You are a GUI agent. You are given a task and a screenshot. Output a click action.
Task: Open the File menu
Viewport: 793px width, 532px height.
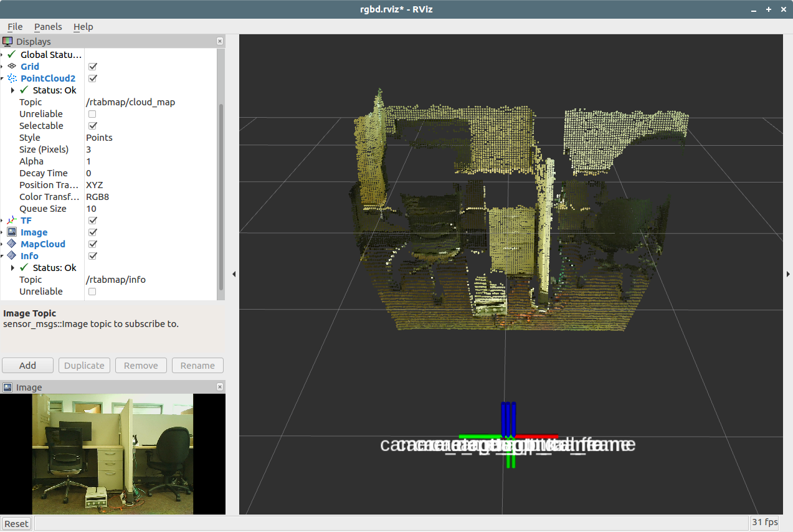click(15, 27)
